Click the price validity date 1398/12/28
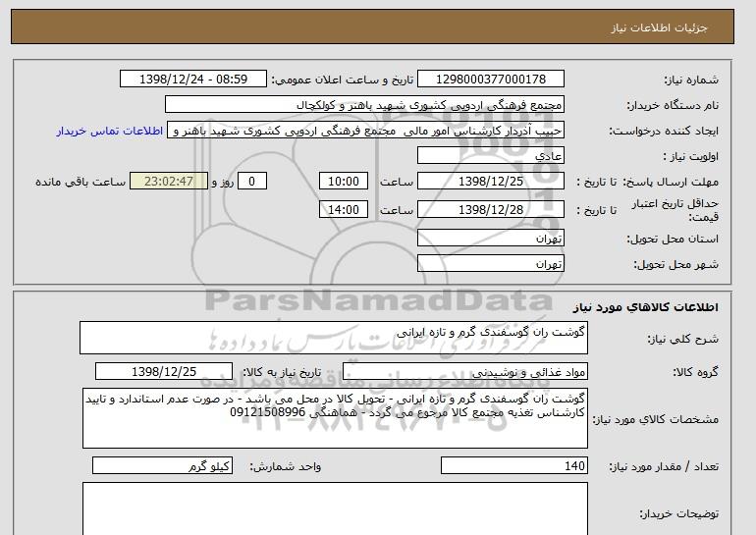Image resolution: width=756 pixels, height=535 pixels. [491, 210]
